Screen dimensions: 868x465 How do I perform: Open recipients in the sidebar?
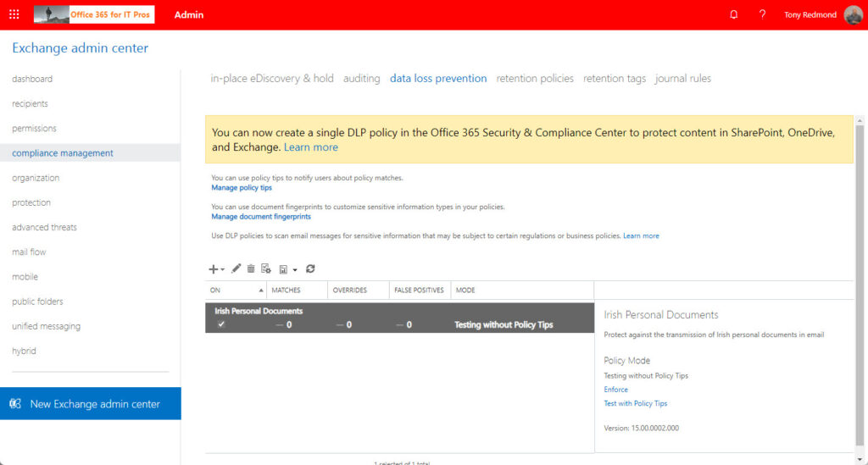30,103
